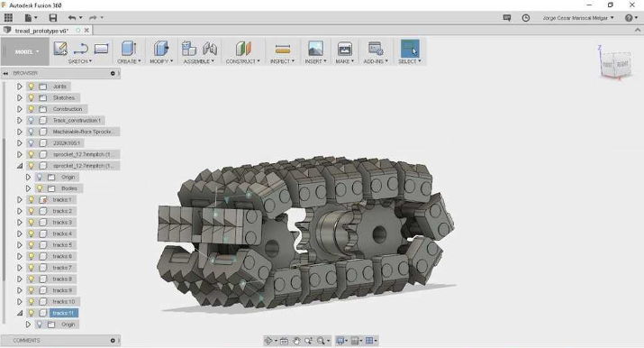Expand the Sketches folder tree node

tap(19, 97)
